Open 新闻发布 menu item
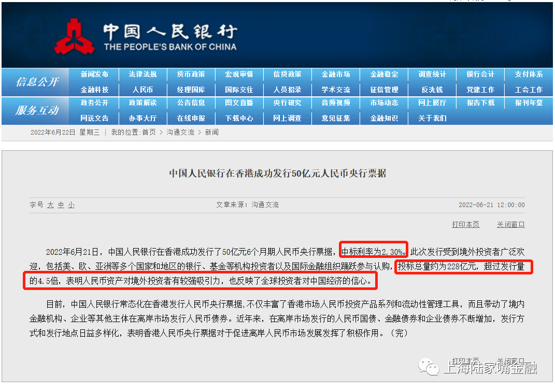Image resolution: width=555 pixels, height=392 pixels. pyautogui.click(x=94, y=74)
